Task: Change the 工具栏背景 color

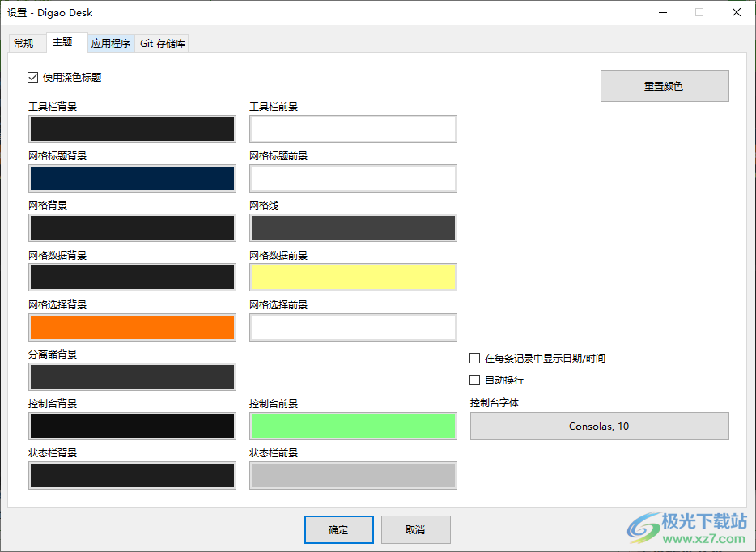Action: [x=132, y=129]
